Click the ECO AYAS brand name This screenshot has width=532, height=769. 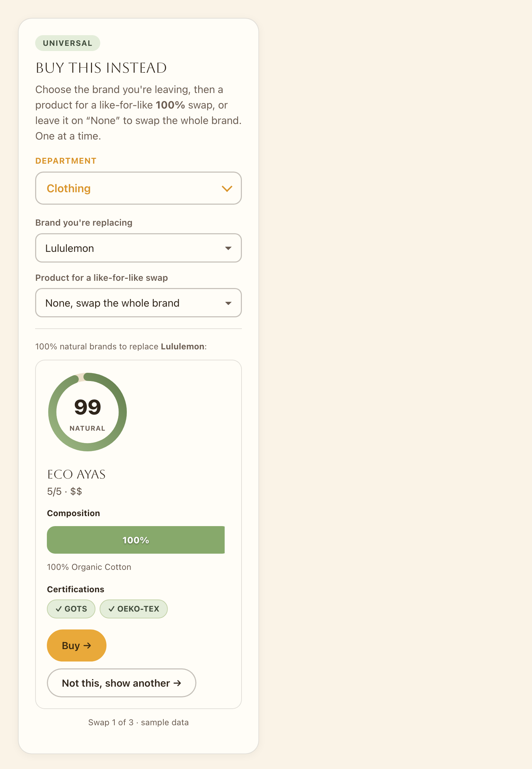[76, 474]
